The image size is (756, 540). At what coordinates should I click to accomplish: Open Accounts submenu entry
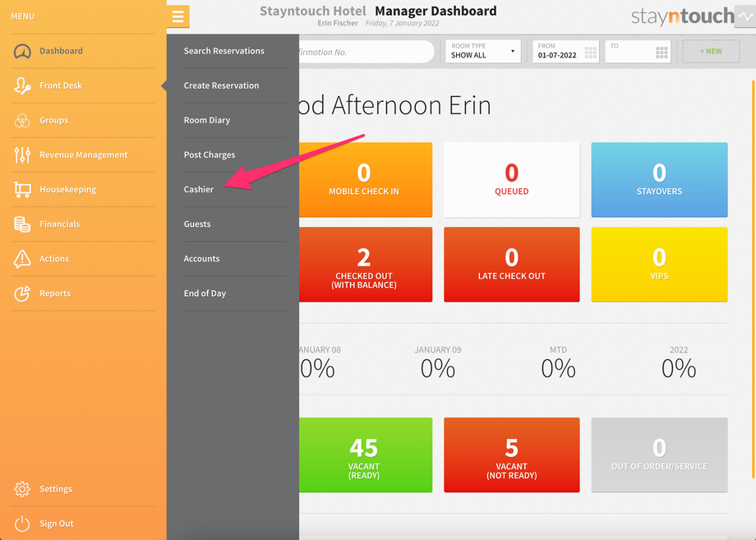pyautogui.click(x=201, y=259)
